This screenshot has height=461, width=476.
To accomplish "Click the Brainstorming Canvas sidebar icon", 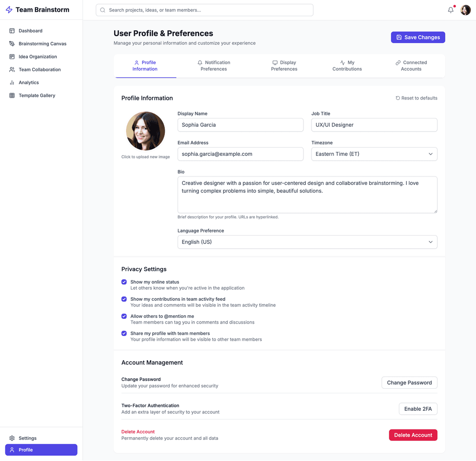I will 12,44.
